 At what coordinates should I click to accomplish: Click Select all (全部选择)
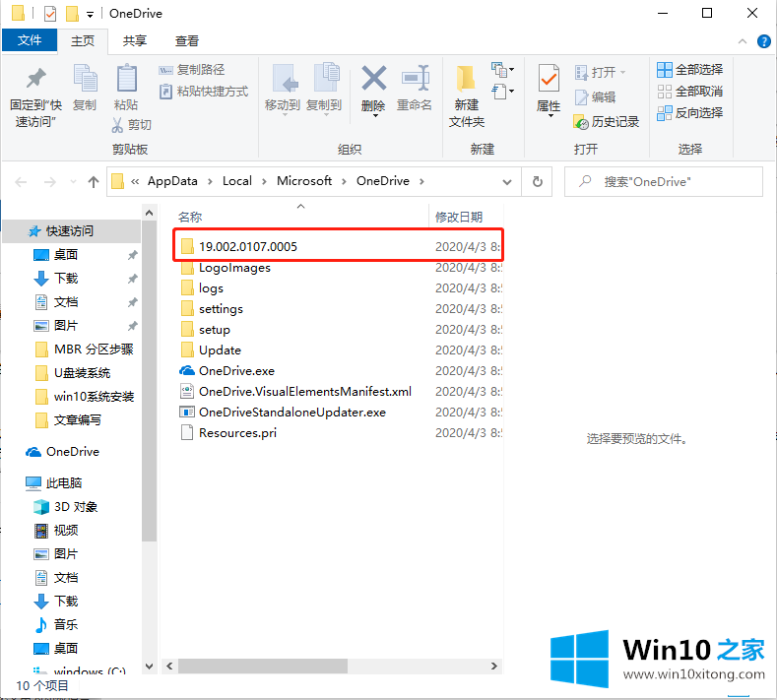(x=689, y=70)
